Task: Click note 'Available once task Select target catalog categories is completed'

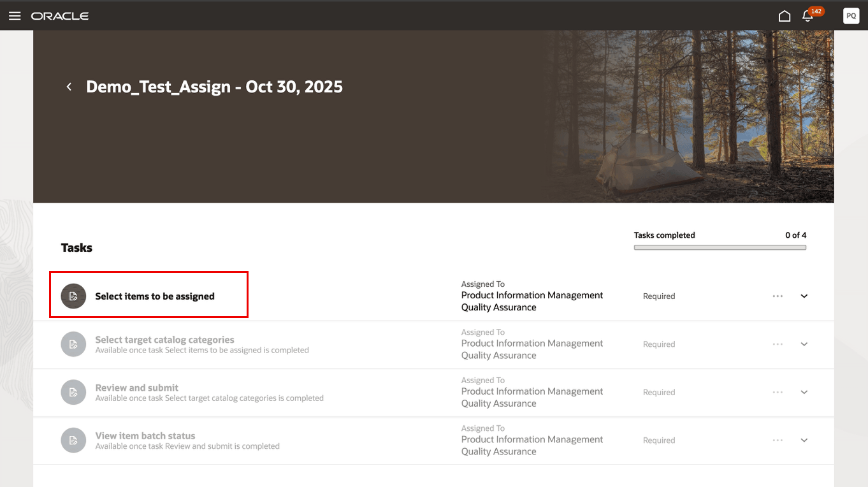Action: 210,398
